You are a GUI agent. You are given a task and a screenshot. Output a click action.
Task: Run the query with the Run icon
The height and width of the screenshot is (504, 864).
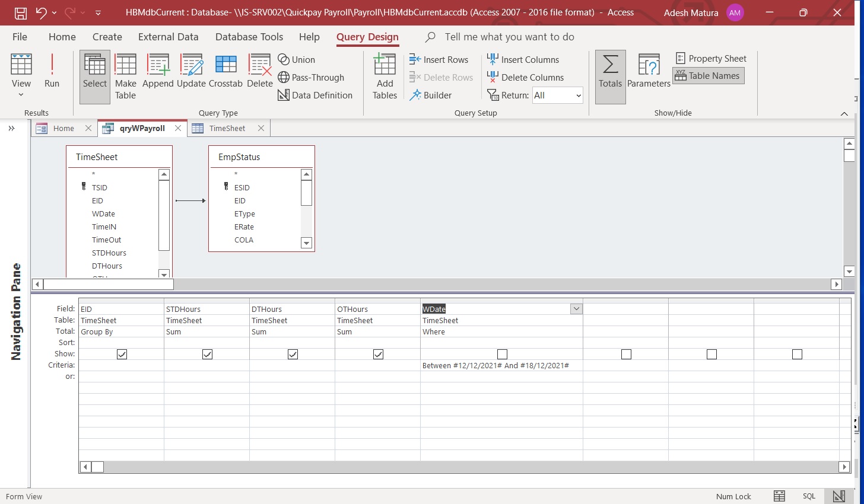[52, 71]
